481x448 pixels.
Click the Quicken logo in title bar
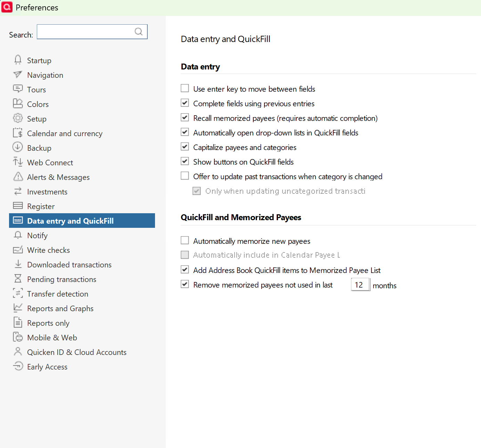click(x=7, y=7)
